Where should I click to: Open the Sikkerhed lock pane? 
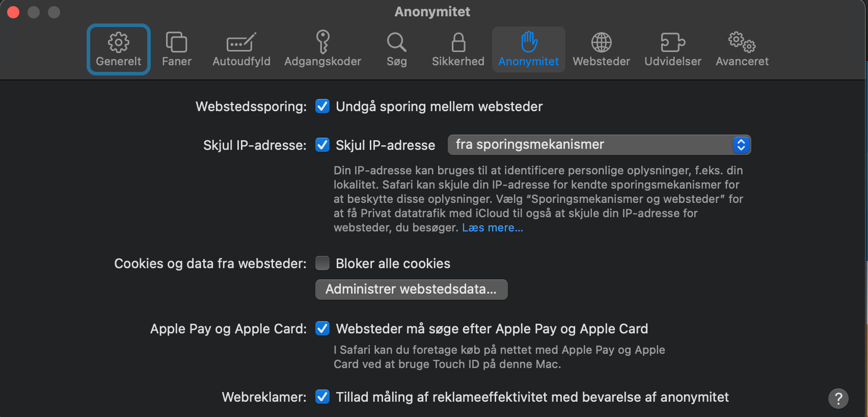tap(458, 49)
